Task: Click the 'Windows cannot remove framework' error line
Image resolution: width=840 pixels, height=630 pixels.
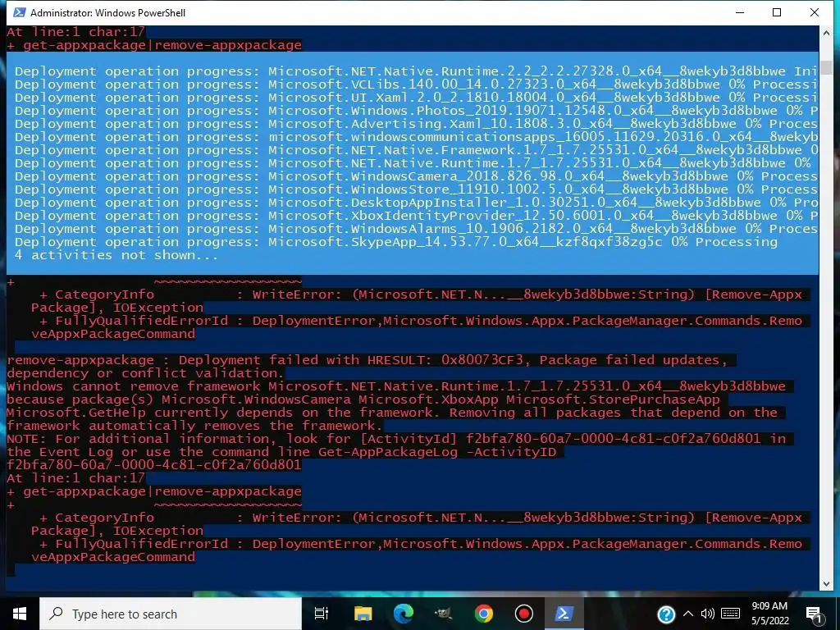Action: click(396, 386)
